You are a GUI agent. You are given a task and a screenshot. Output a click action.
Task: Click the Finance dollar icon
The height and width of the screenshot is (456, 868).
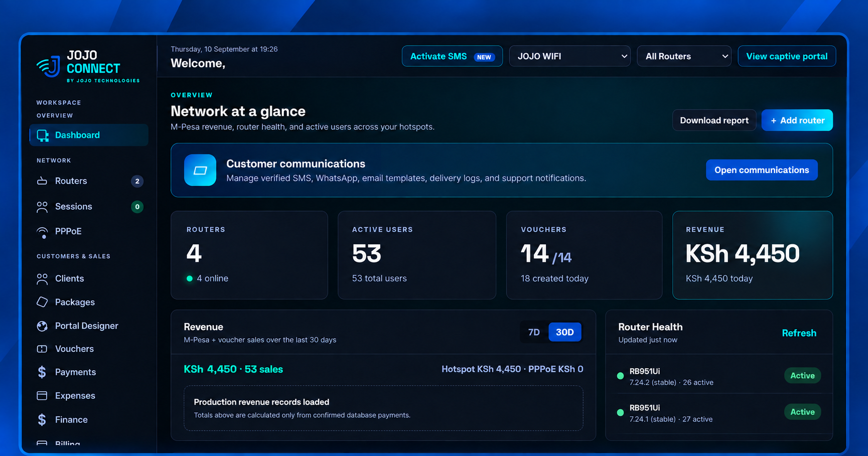click(x=42, y=420)
